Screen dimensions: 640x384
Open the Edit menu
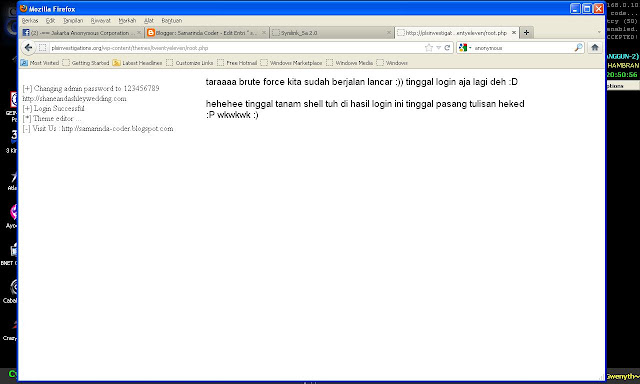[x=50, y=20]
